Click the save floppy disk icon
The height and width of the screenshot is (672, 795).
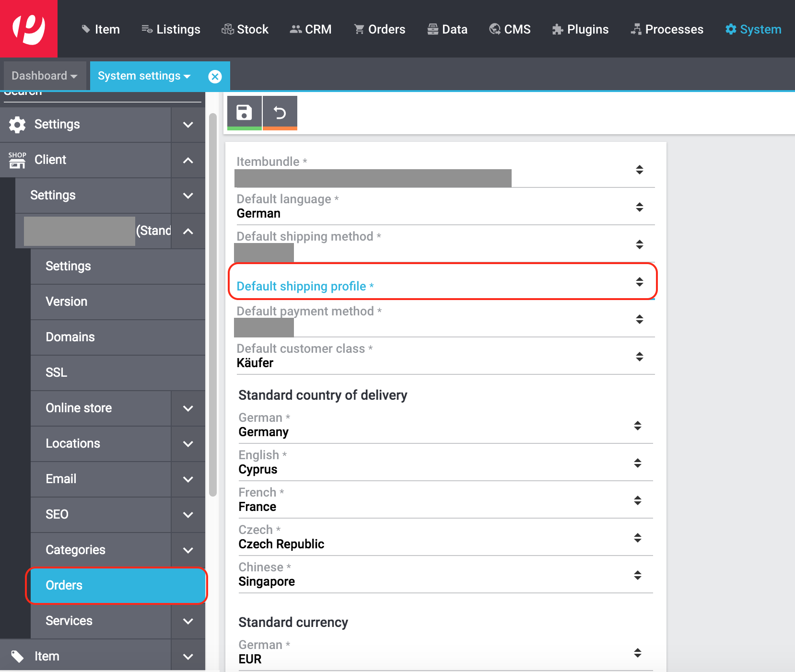tap(245, 113)
